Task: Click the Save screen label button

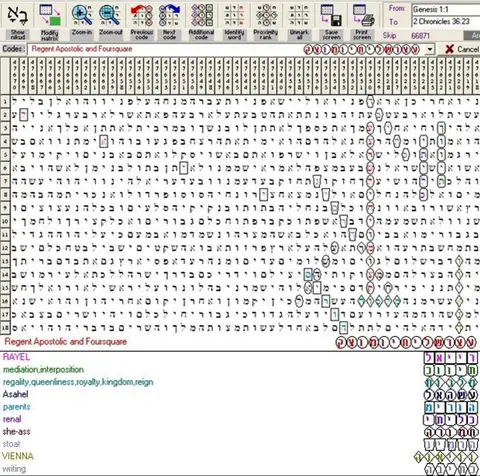Action: coord(331,35)
